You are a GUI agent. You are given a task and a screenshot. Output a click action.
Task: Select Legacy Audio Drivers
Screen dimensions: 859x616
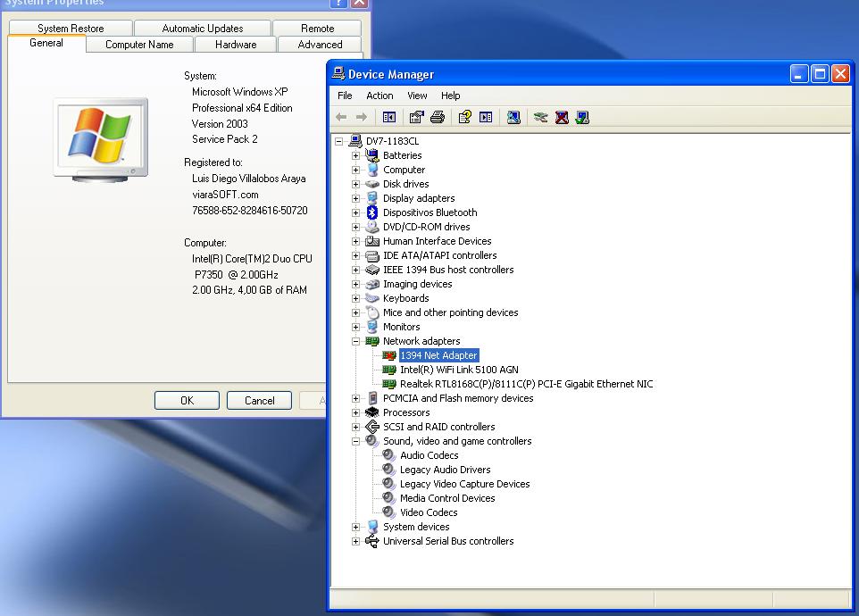445,470
